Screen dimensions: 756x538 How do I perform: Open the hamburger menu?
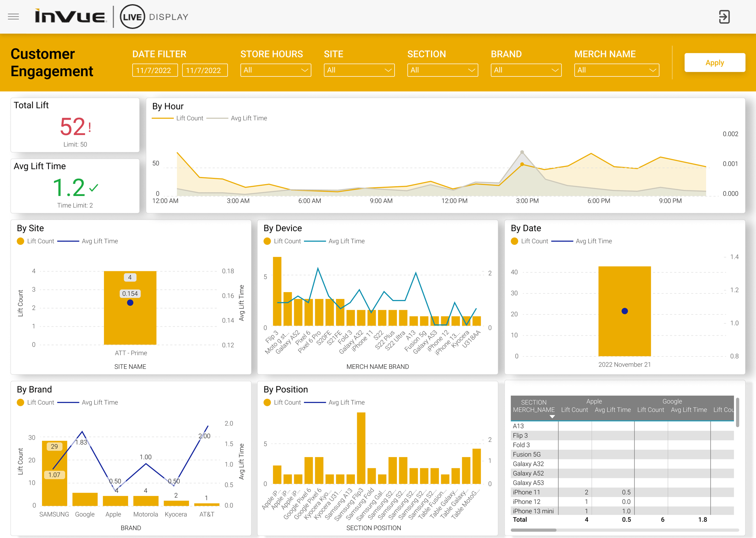(x=13, y=17)
